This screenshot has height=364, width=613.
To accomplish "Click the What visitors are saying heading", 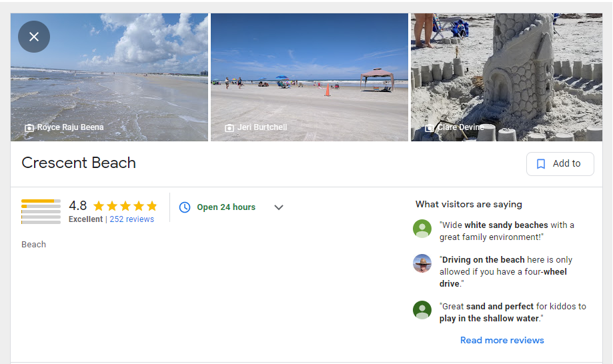I will pyautogui.click(x=469, y=204).
